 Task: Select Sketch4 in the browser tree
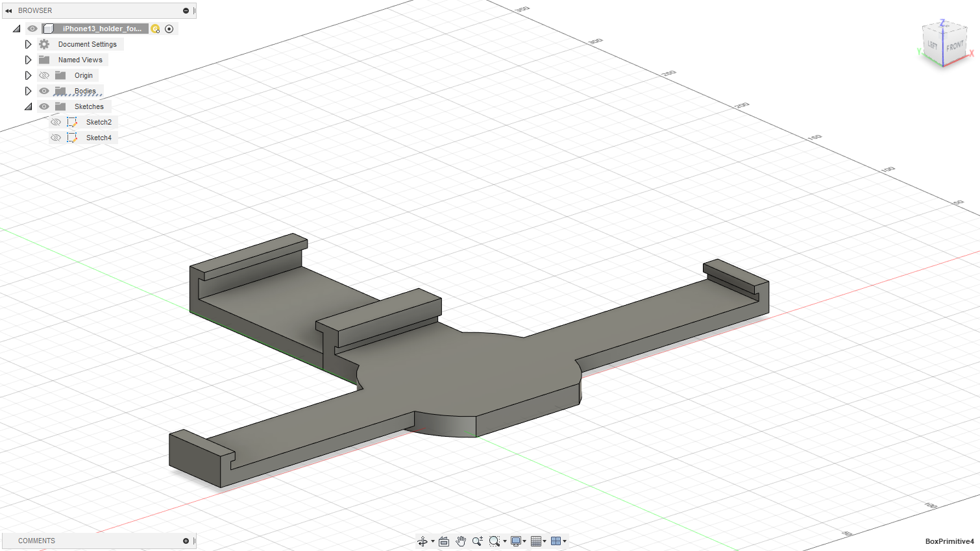click(x=99, y=138)
